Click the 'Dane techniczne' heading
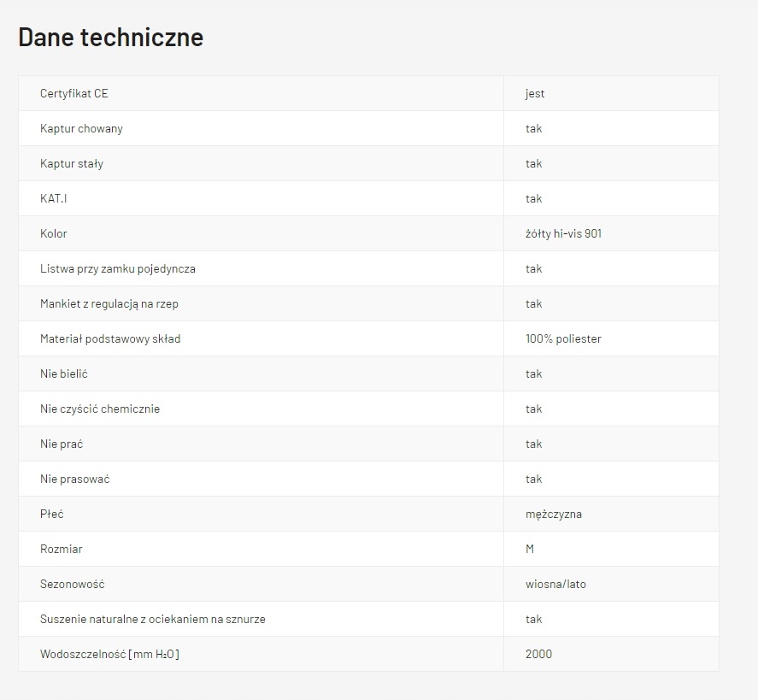 [110, 38]
